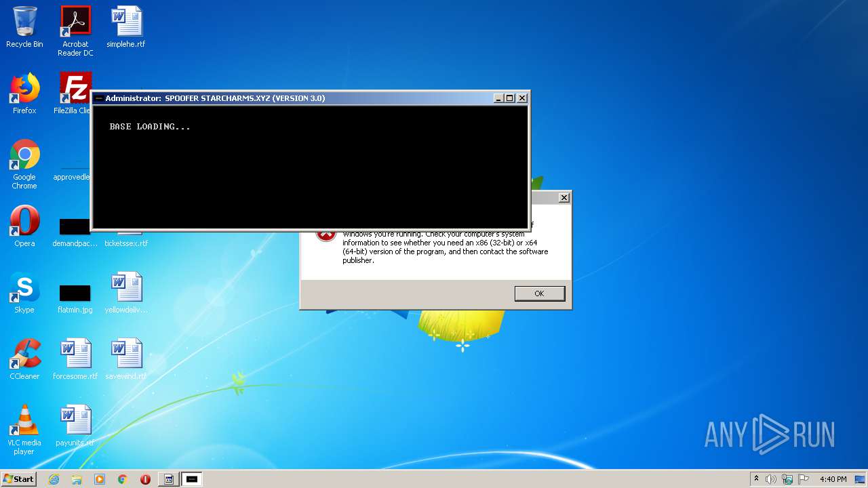This screenshot has height=488, width=868.
Task: Maximize the SPOOFER STARCHARMS console window
Action: click(510, 98)
